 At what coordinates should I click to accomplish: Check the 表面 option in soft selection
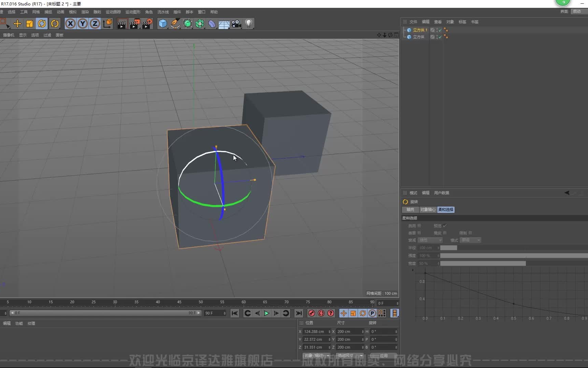pos(419,233)
